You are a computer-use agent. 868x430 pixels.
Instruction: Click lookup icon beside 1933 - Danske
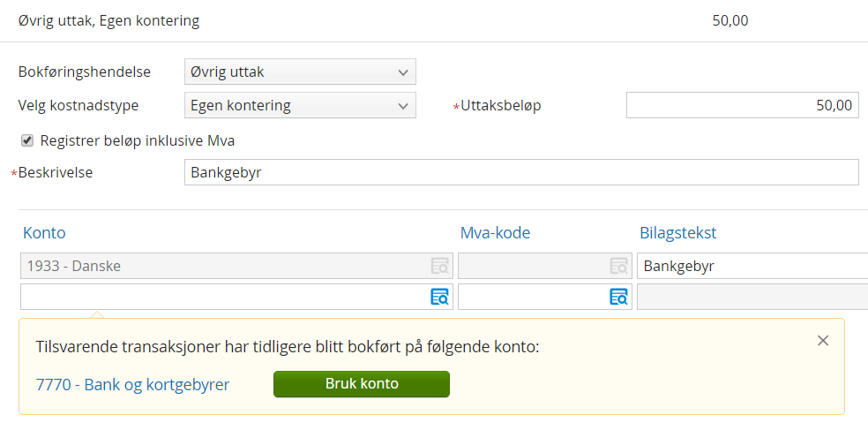click(x=439, y=266)
